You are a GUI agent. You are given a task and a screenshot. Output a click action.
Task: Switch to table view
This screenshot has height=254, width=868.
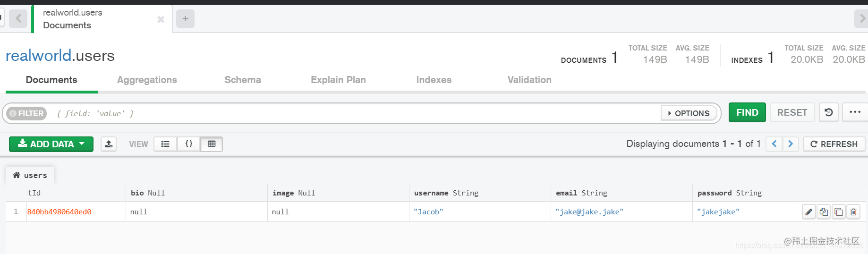(212, 144)
